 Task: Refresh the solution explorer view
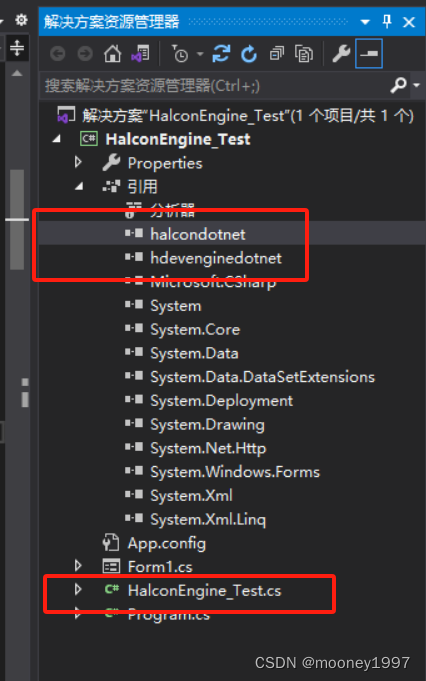(249, 54)
